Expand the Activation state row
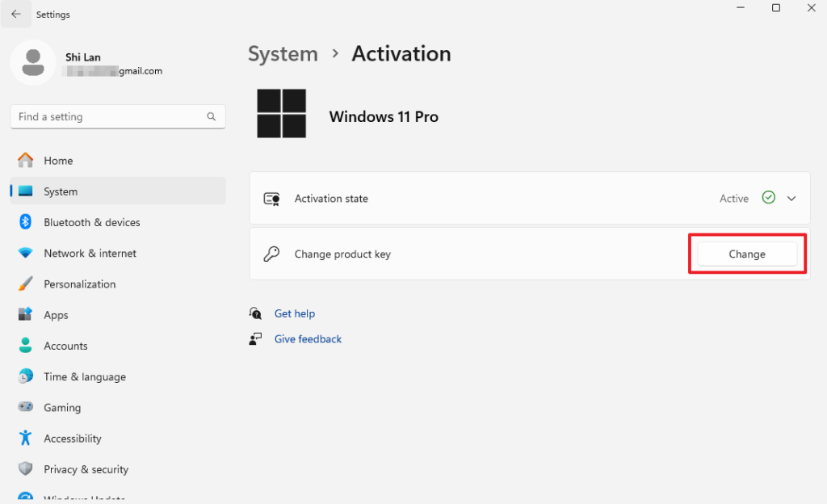 790,198
